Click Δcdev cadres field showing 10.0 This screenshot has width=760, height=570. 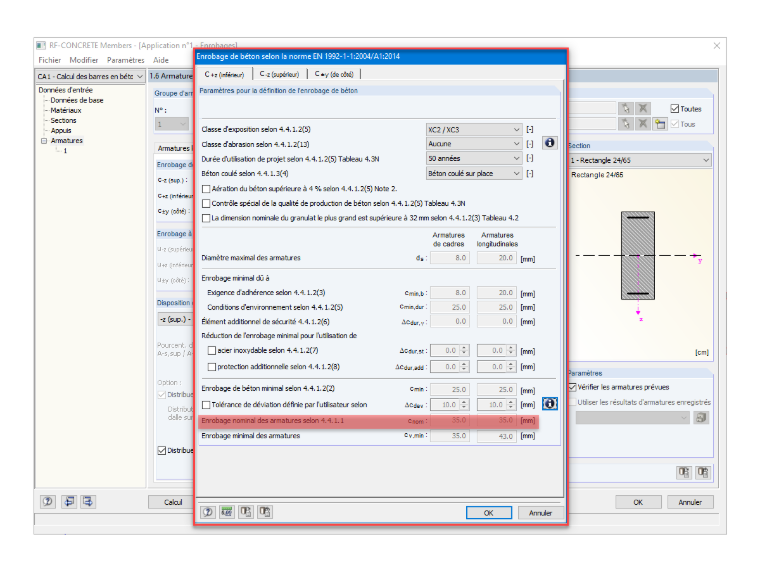(444, 404)
